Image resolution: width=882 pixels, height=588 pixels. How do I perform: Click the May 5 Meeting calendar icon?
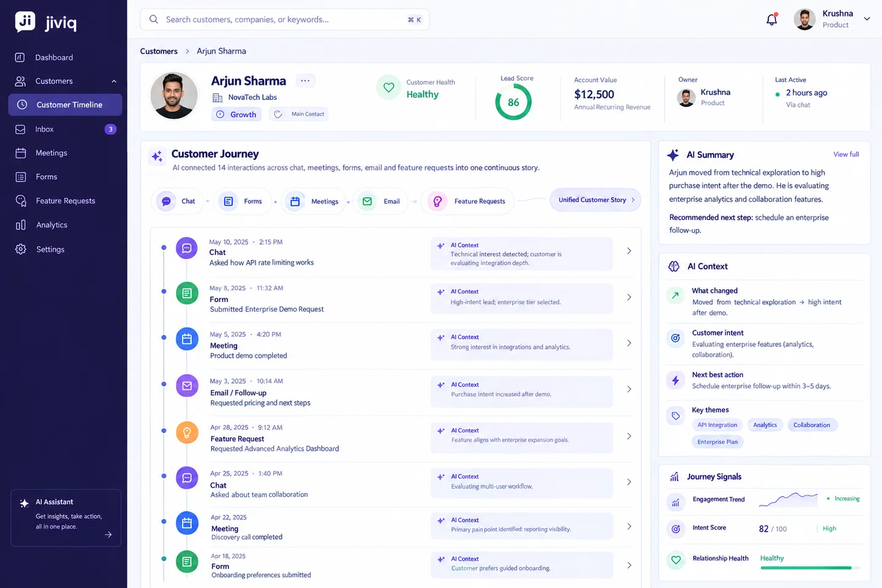(x=187, y=339)
